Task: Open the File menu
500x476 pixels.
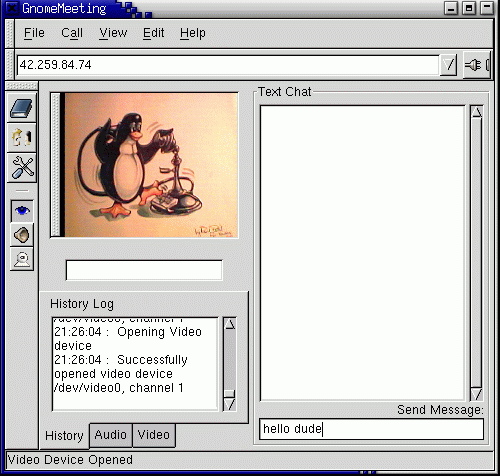Action: pyautogui.click(x=34, y=33)
